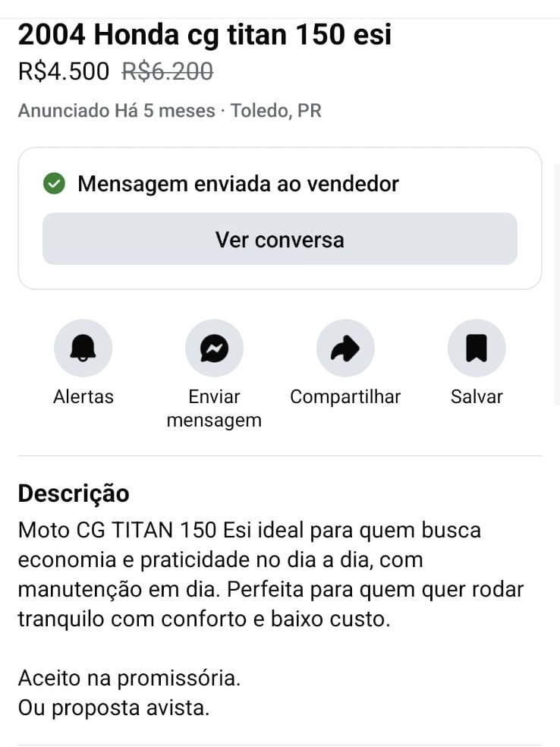Screen dimensions: 560x747
Task: Click the Compartilhar text label
Action: [x=345, y=396]
